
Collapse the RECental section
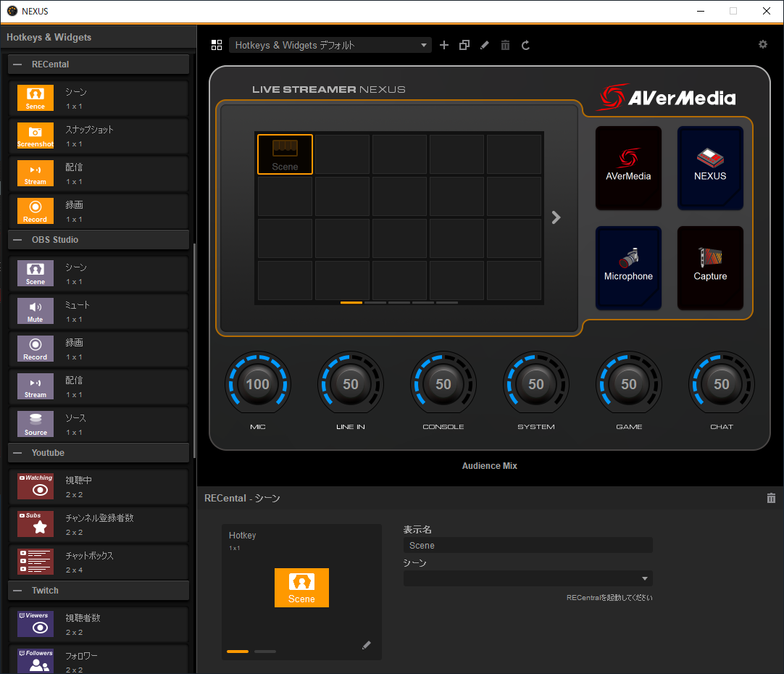point(18,65)
